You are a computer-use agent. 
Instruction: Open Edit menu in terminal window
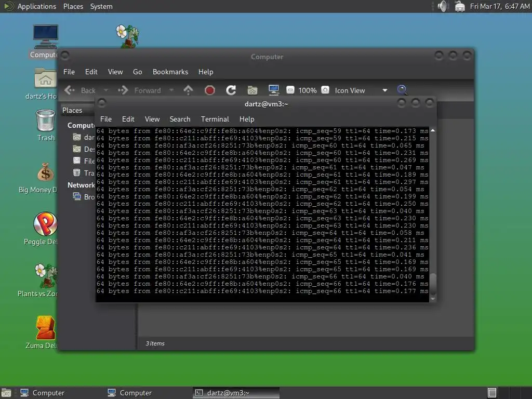point(128,119)
